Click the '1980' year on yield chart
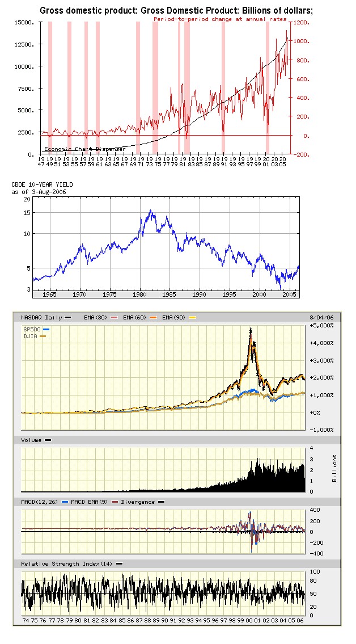This screenshot has width=356, height=644. pos(139,294)
